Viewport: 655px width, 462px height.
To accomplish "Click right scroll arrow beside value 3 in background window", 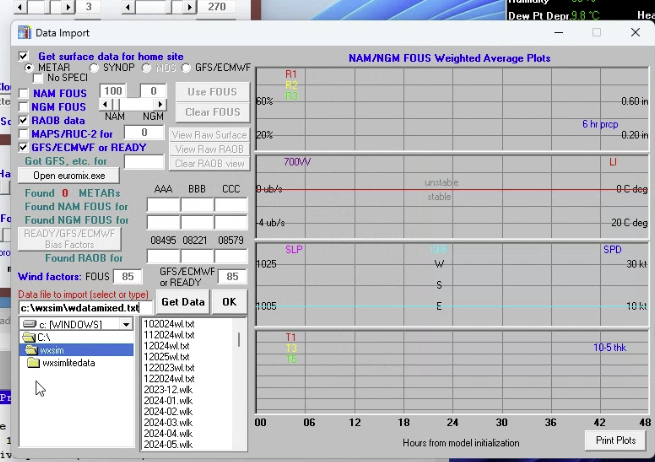I will point(69,7).
